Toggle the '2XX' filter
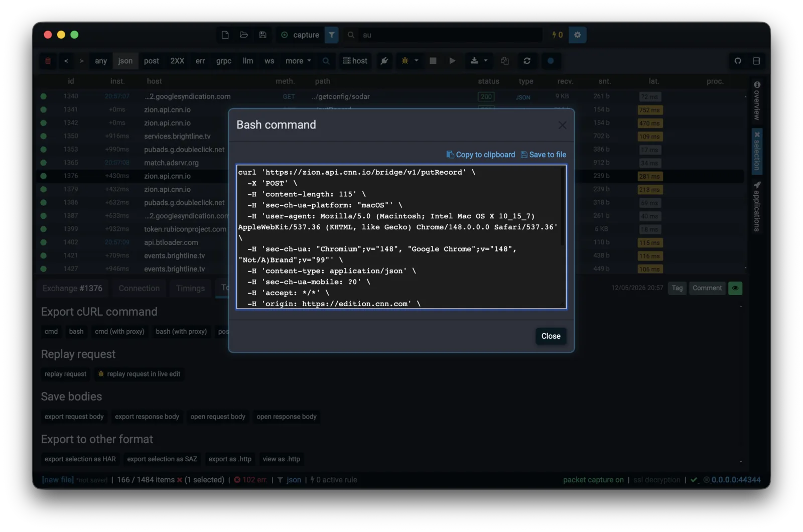Viewport: 803px width, 532px height. click(x=177, y=61)
